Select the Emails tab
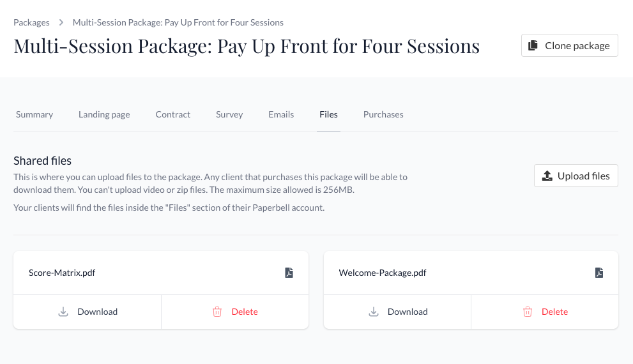Screen dimensions: 633x364 pos(281,114)
